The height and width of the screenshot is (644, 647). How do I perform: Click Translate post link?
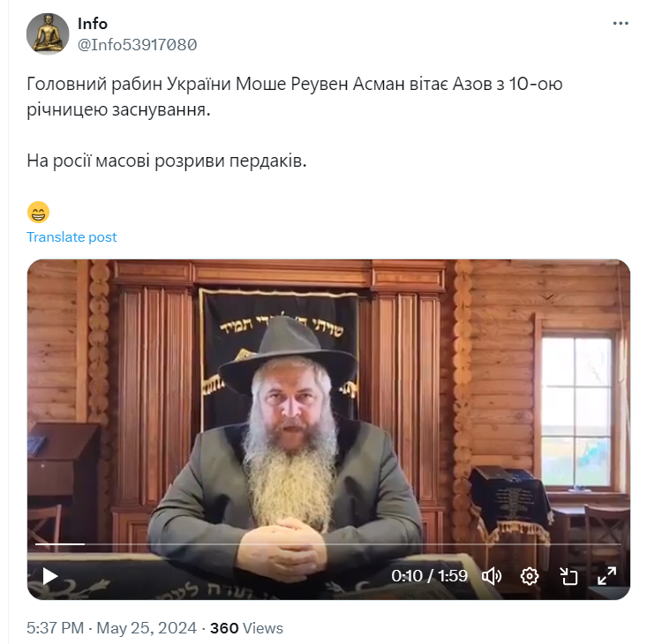pos(71,237)
